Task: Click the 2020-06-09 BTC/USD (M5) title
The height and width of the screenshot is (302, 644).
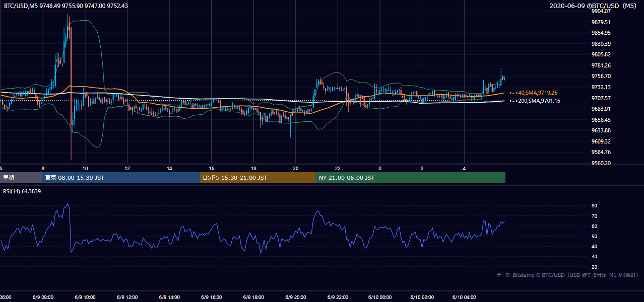Action: (x=594, y=6)
